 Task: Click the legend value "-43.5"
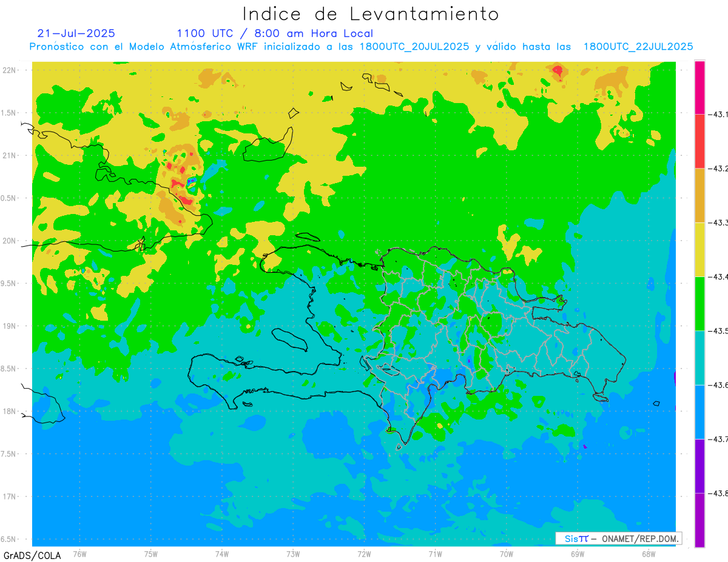[718, 331]
